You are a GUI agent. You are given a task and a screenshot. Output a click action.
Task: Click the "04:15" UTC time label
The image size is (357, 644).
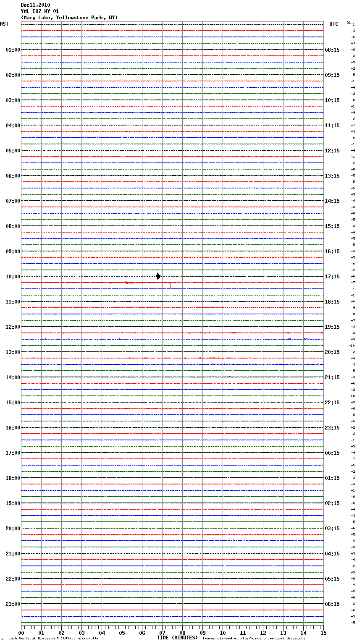point(332,554)
